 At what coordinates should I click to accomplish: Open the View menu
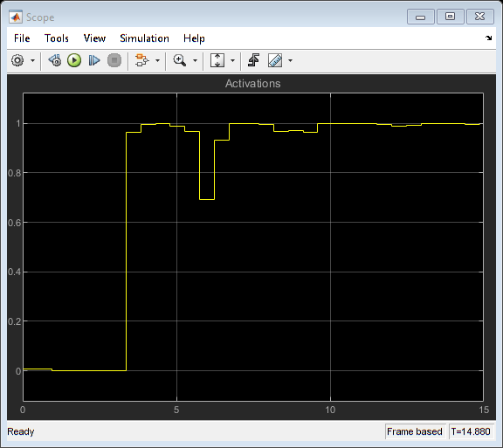pos(94,38)
